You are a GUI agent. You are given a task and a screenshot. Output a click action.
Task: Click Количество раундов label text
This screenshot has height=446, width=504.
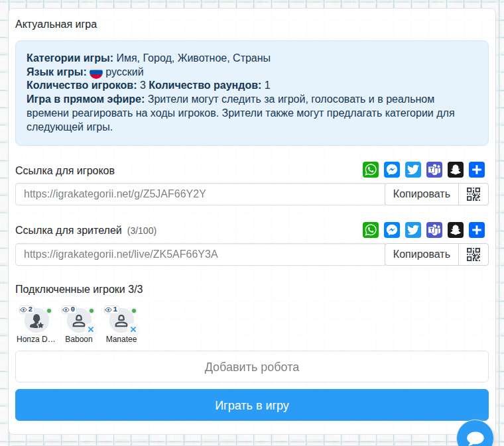(205, 85)
